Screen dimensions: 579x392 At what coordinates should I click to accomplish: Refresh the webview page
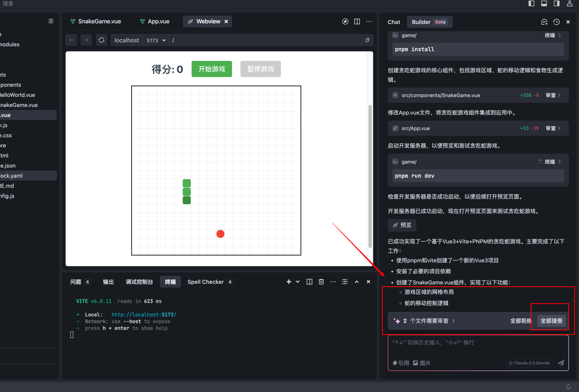pos(101,40)
